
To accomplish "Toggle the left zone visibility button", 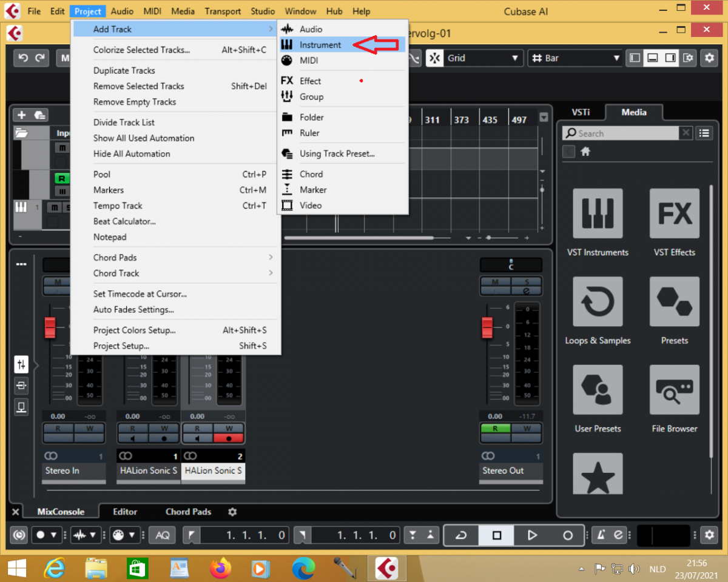I will click(x=635, y=58).
